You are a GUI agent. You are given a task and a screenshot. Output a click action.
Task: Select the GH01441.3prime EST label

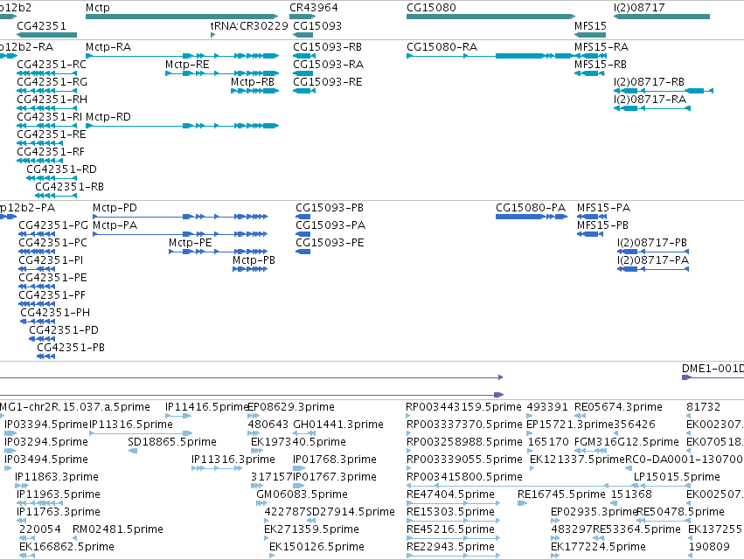338,425
